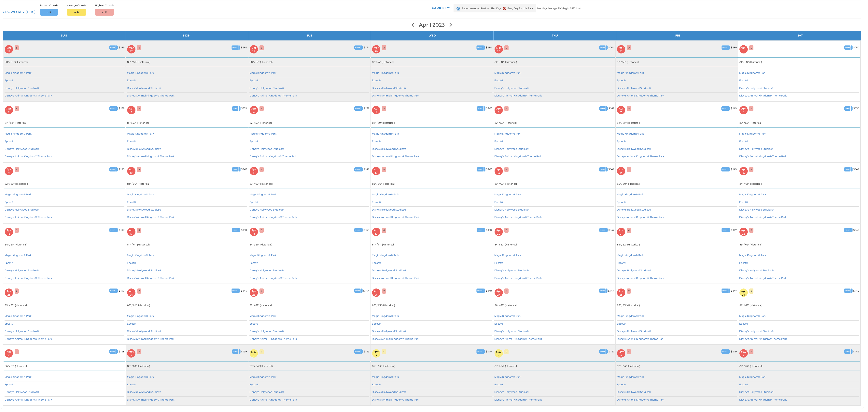This screenshot has height=412, width=868.
Task: Click the yellow 4-6 Average Crowds swatch
Action: point(77,12)
